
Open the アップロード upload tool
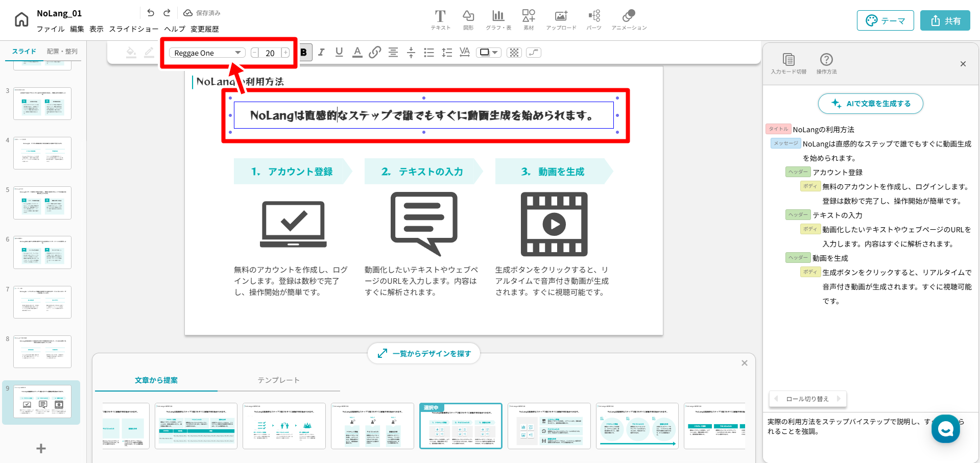tap(561, 20)
